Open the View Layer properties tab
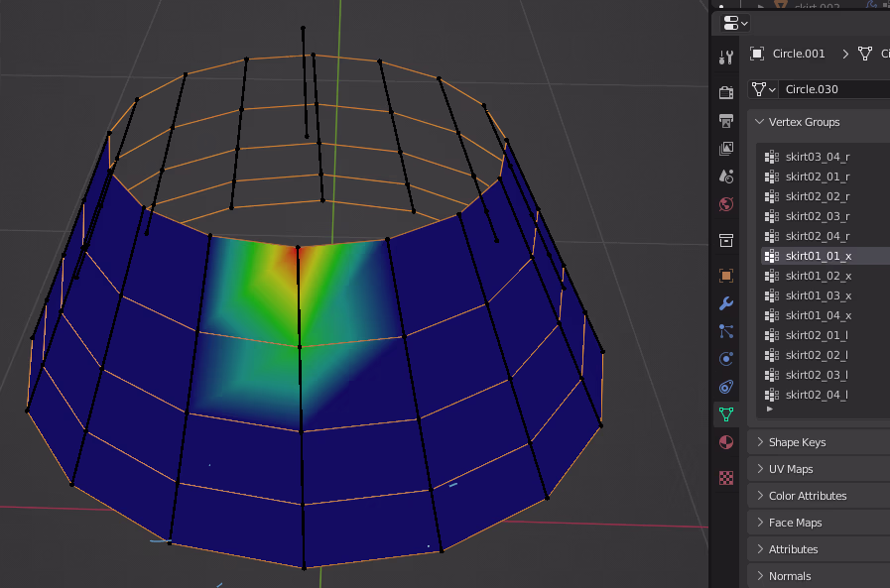The height and width of the screenshot is (588, 890). point(726,149)
